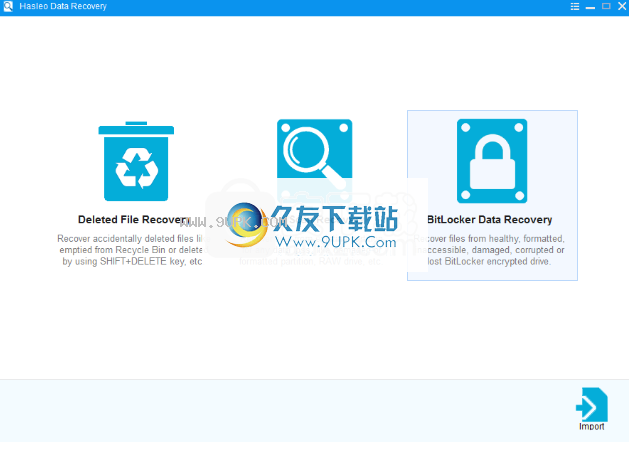
Task: Click the Import label
Action: 592,427
